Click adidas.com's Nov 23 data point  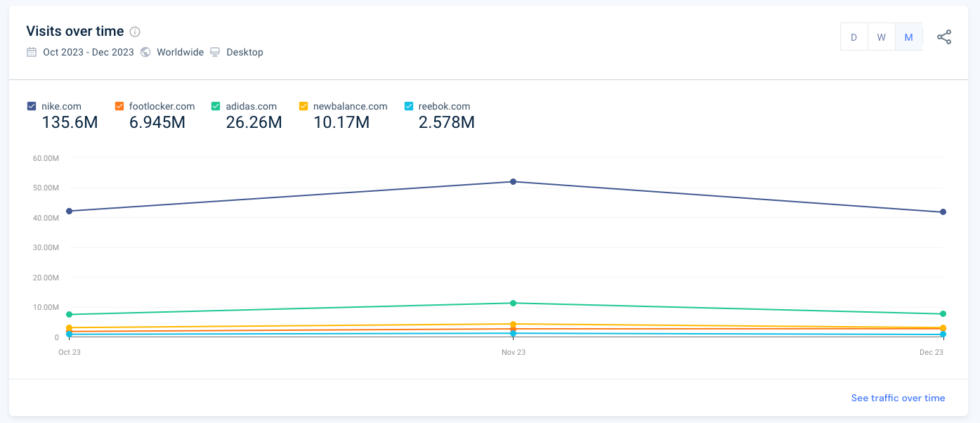click(512, 303)
